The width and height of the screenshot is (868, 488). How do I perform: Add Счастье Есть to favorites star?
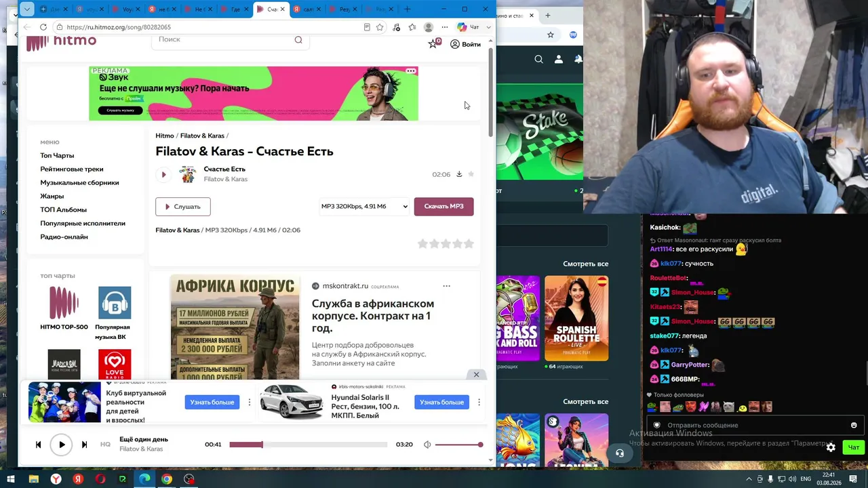471,174
